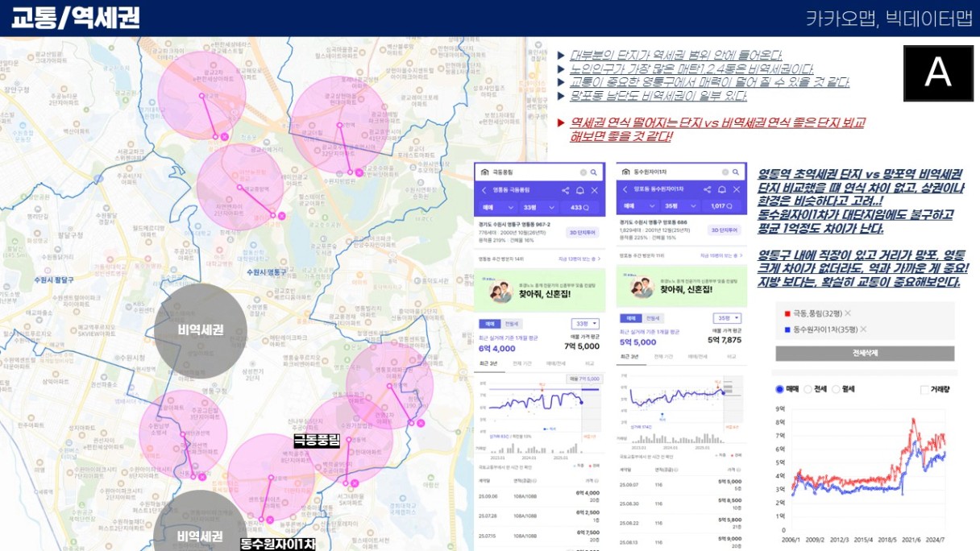The image size is (980, 551).
Task: Open the 1,017 comments button for 동수원자이1차
Action: (721, 206)
